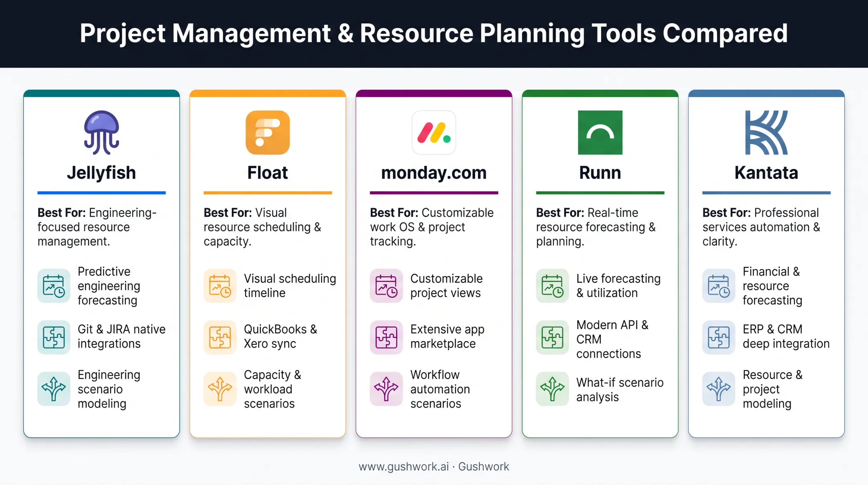This screenshot has height=485, width=868.
Task: Click 'Predictive engineering forecasting' text
Action: click(x=109, y=286)
